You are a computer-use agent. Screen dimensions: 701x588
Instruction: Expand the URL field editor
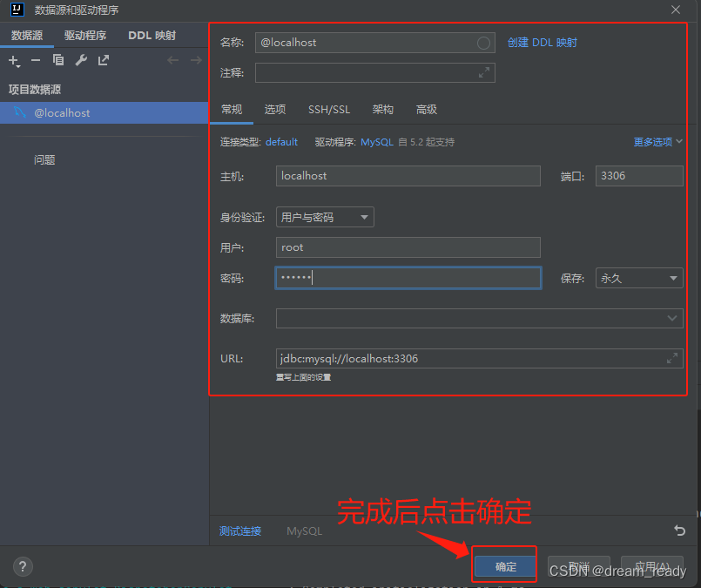[x=672, y=358]
